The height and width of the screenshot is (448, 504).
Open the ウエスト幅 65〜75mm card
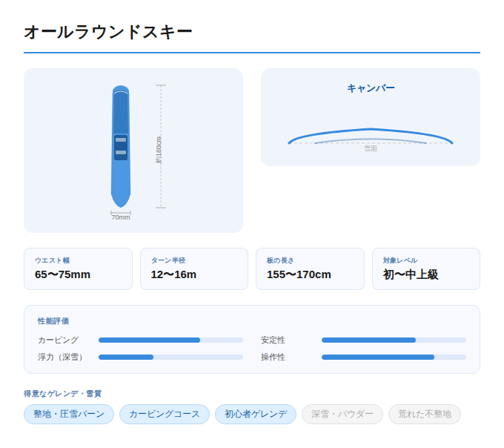(78, 269)
